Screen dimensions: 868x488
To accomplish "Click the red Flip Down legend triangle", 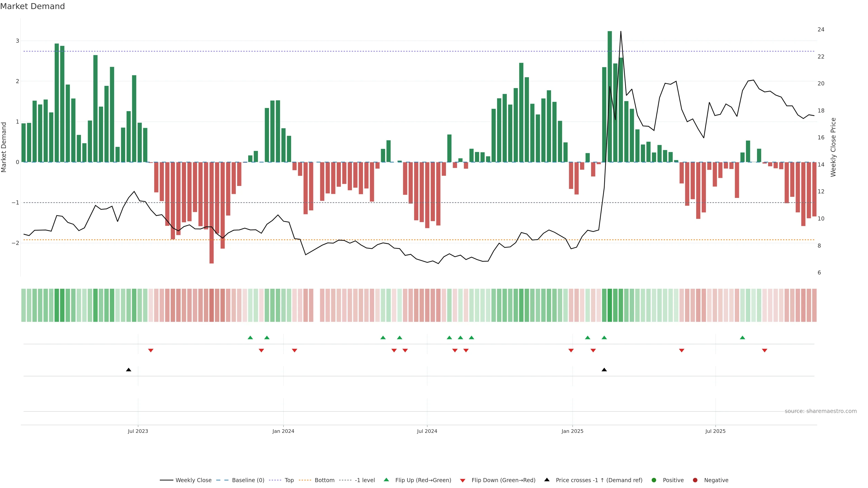I will pyautogui.click(x=463, y=481).
